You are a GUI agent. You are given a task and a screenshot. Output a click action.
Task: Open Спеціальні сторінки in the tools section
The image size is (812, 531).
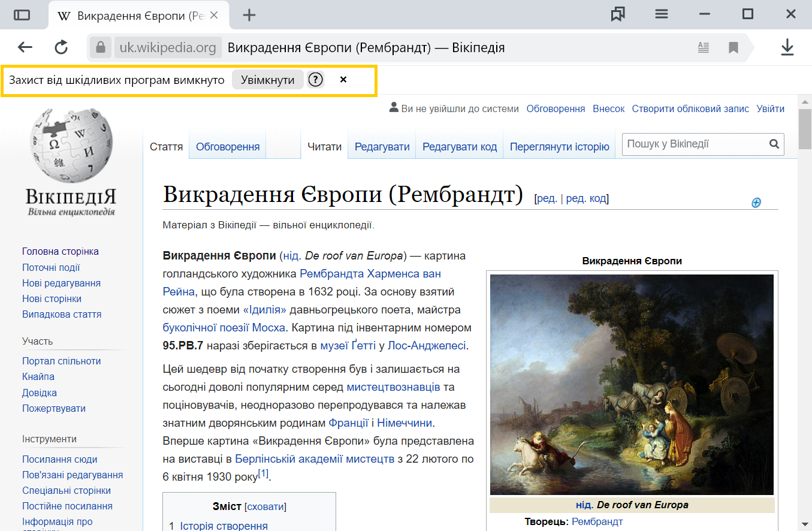tap(67, 490)
